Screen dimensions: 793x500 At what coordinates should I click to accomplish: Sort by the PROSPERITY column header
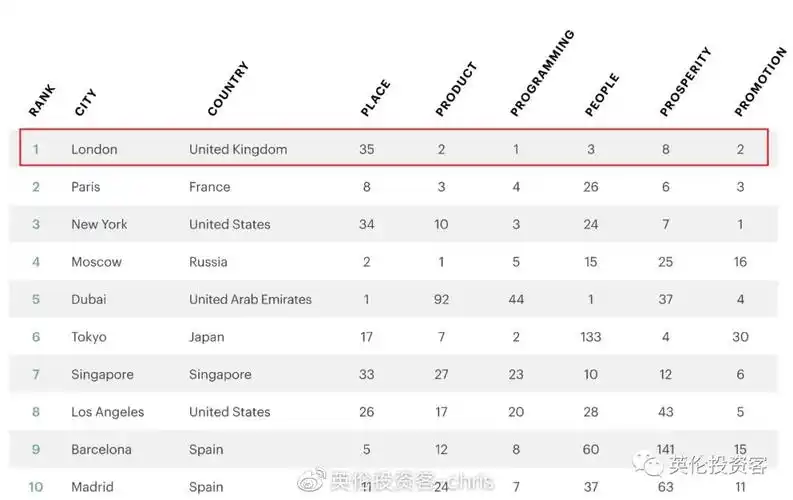[x=685, y=81]
